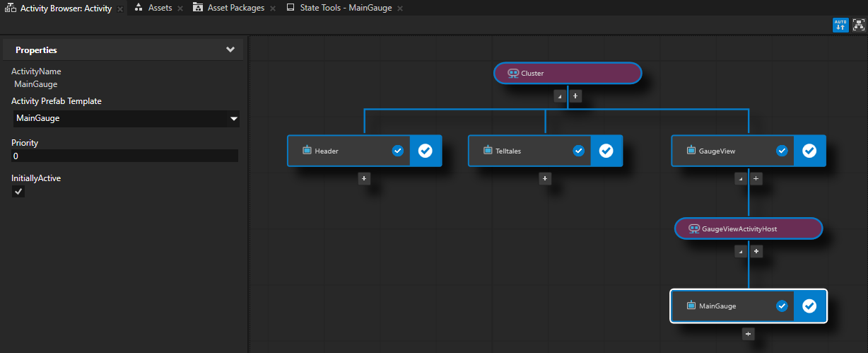Click the Priority input field
This screenshot has height=353, width=868.
(125, 156)
